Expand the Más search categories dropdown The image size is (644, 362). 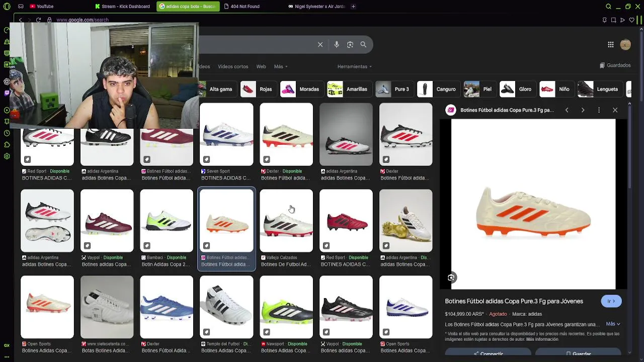(x=281, y=66)
